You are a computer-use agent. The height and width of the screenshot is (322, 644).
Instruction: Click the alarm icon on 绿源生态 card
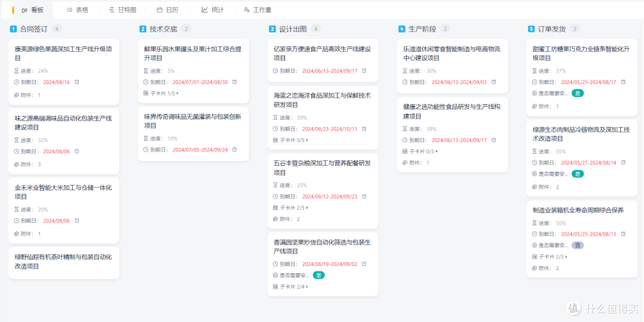coord(623,163)
